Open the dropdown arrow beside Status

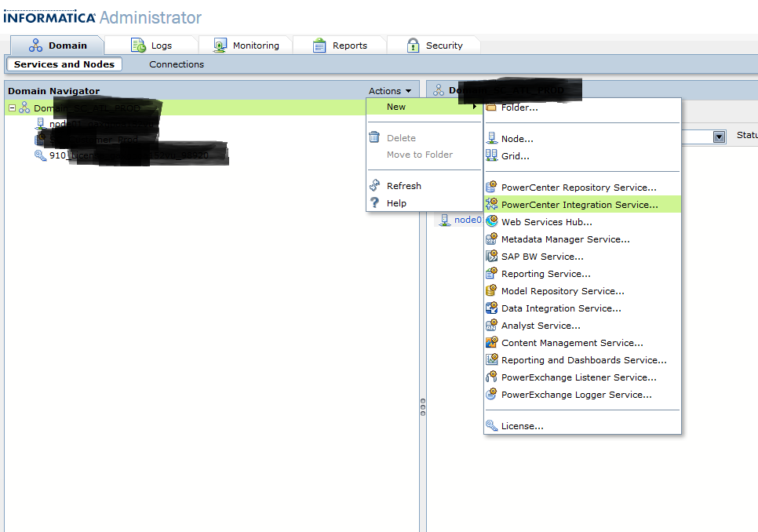(719, 137)
